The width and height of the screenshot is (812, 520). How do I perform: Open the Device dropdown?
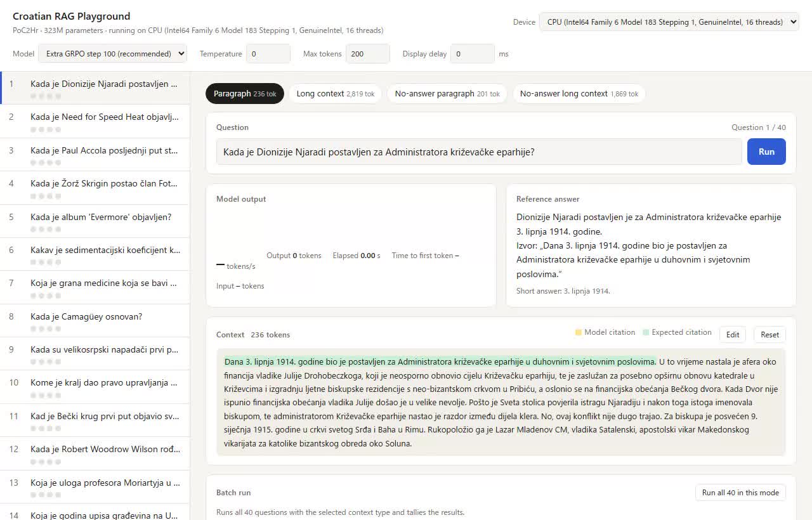click(669, 22)
